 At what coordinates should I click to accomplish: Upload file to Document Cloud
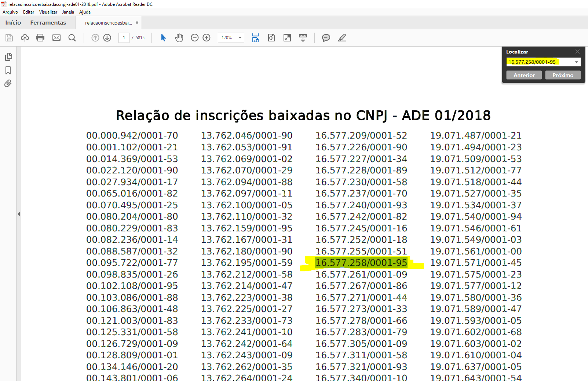click(x=25, y=38)
